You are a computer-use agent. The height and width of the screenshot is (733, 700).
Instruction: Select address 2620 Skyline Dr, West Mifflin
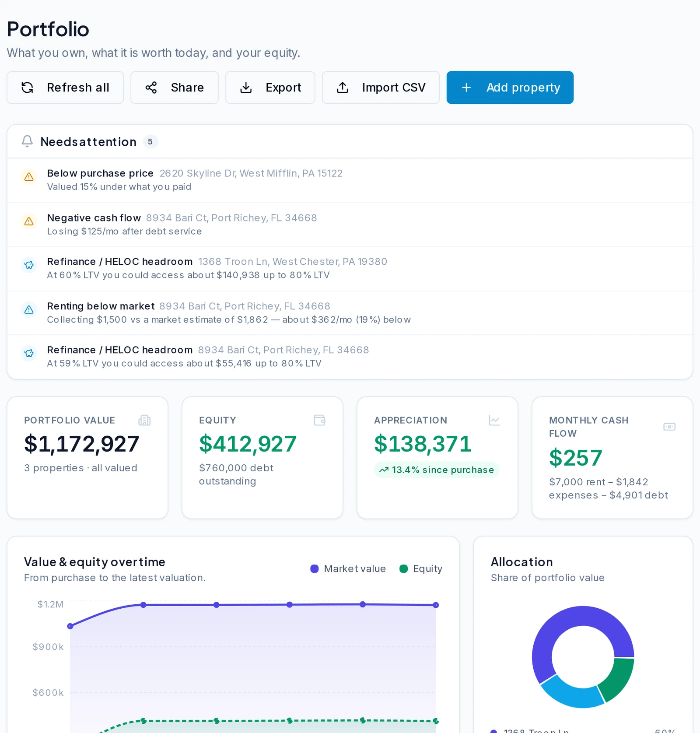click(251, 173)
